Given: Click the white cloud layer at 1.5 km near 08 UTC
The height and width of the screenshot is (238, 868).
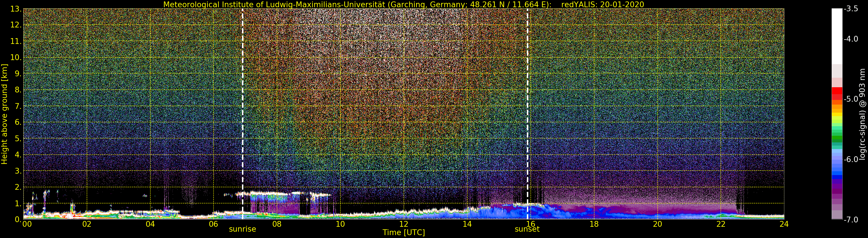Looking at the screenshot, I should click(270, 194).
